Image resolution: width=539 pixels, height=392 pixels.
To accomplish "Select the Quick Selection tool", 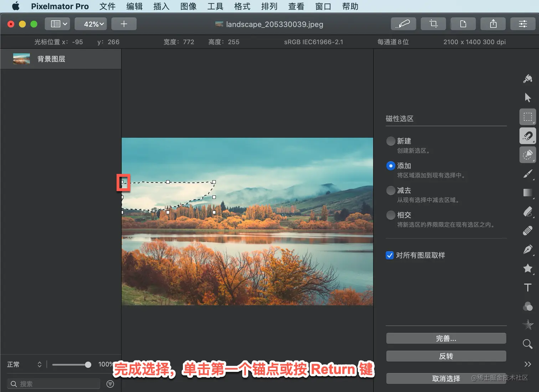I will [x=528, y=155].
